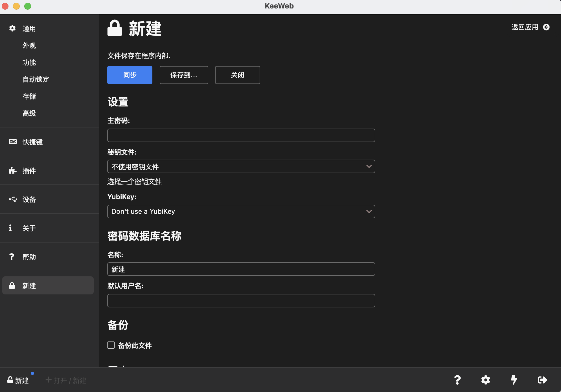Click the keyboard icon for 快捷键
Image resolution: width=561 pixels, height=392 pixels.
click(x=13, y=142)
